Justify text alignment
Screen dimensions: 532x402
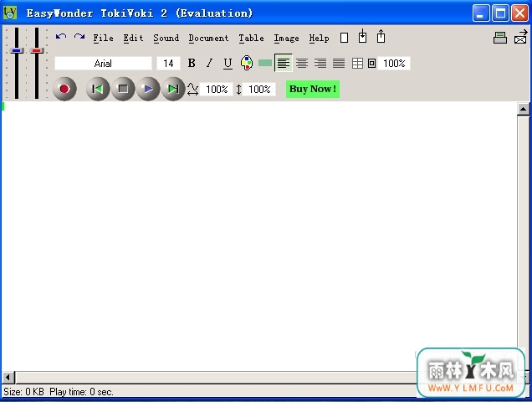click(339, 63)
